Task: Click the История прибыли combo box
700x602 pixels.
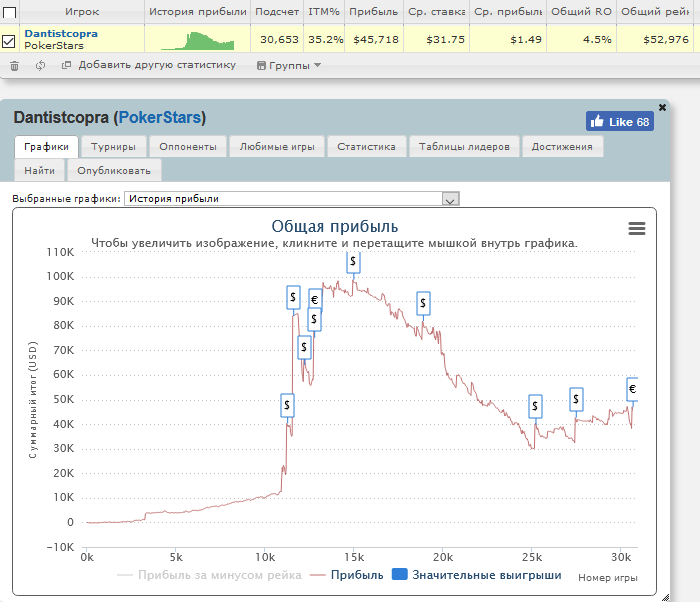Action: pyautogui.click(x=292, y=199)
